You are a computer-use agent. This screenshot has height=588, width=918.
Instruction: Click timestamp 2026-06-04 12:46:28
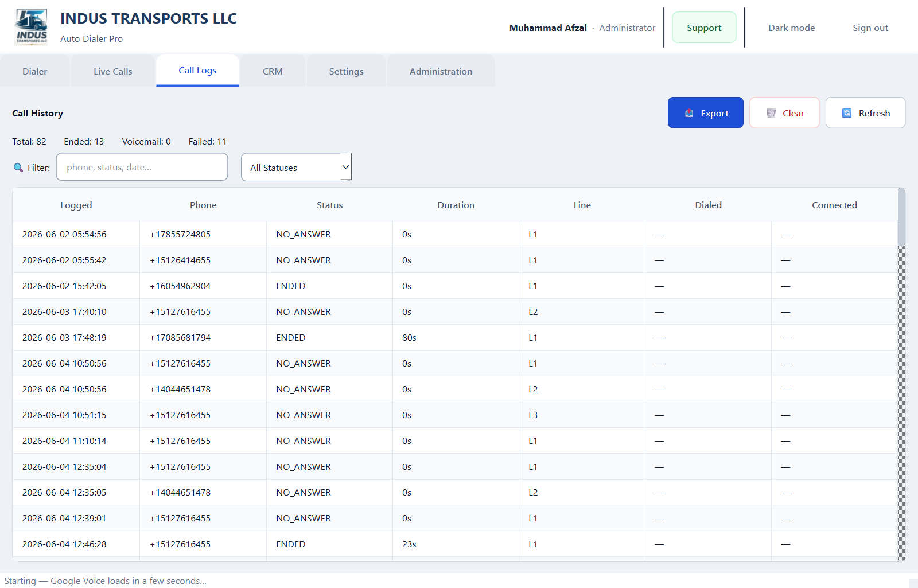point(64,544)
